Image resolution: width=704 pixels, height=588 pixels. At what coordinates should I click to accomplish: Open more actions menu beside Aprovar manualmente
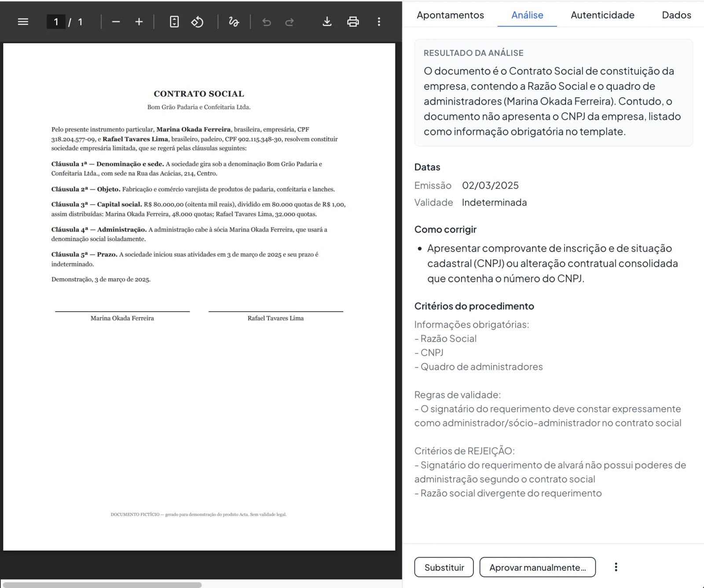[616, 567]
